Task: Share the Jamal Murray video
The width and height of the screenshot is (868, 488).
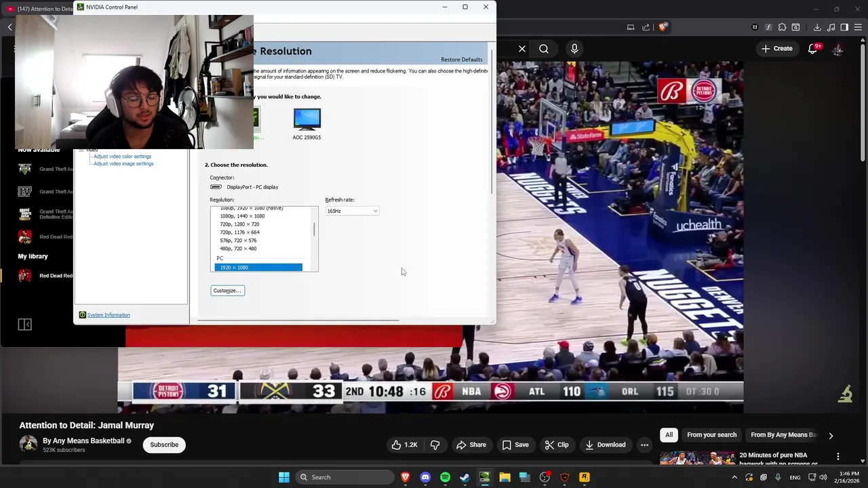Action: pos(471,445)
